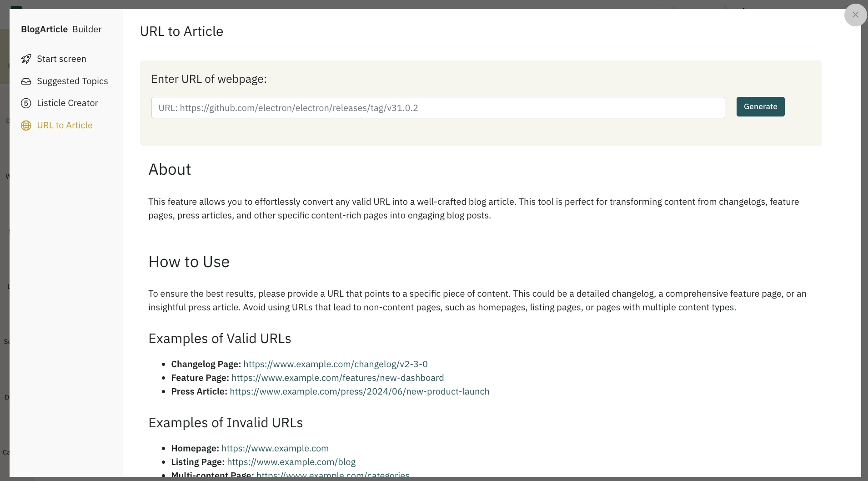Viewport: 868px width, 481px height.
Task: Click the About section heading
Action: (x=169, y=169)
